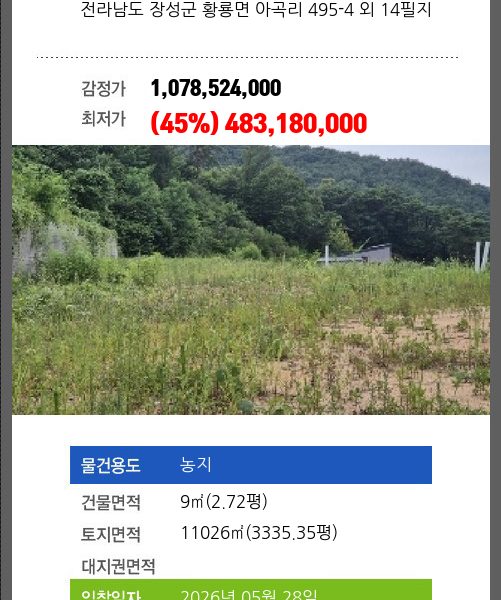Click the 농지 value in blue row

[196, 465]
